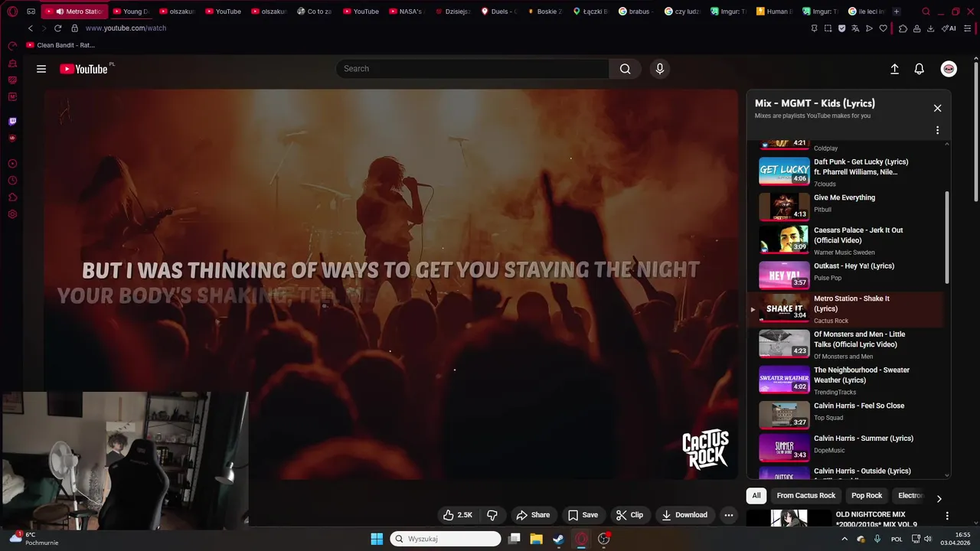The height and width of the screenshot is (551, 980).
Task: Select the All filter chip
Action: [x=756, y=496]
